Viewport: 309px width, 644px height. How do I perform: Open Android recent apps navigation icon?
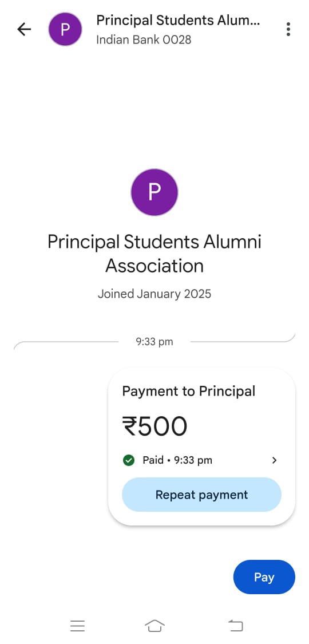(x=77, y=626)
